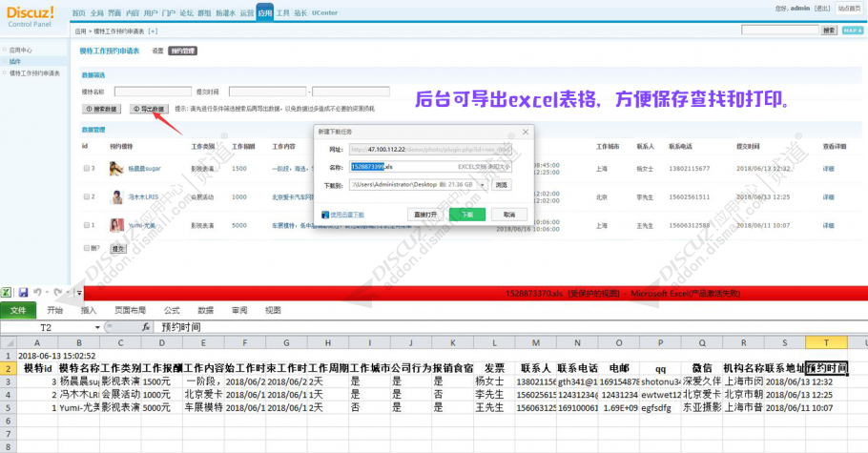Click the 使用迅雷下载 link
This screenshot has height=453, width=868.
[347, 215]
